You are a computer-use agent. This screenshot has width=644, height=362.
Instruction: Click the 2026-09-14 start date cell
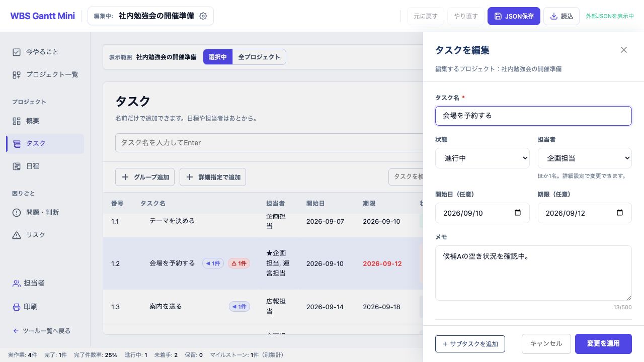(x=325, y=307)
